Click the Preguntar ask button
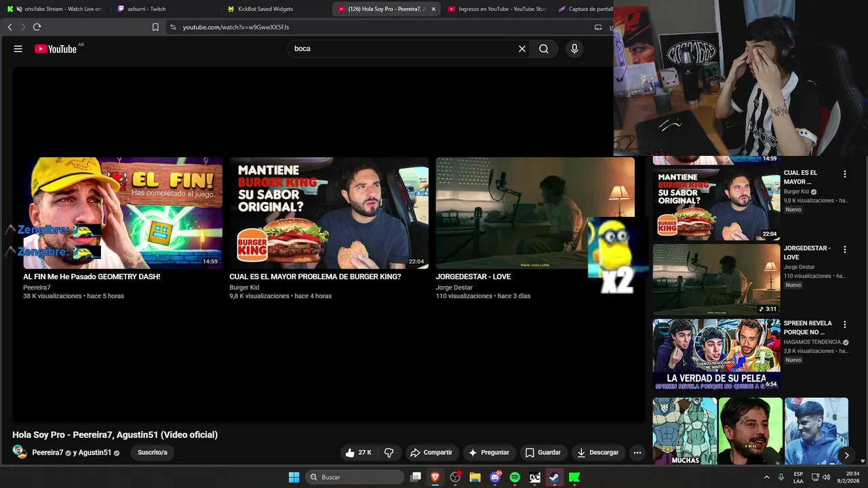The image size is (868, 488). click(x=488, y=453)
